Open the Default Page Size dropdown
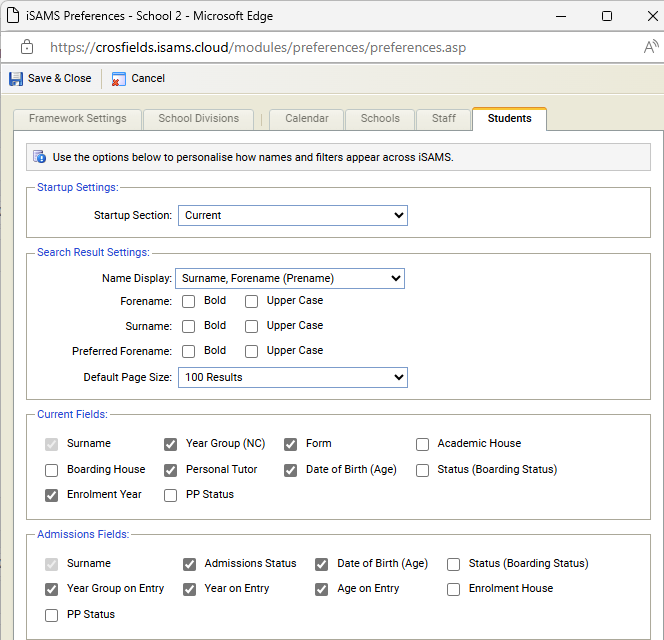 (292, 377)
